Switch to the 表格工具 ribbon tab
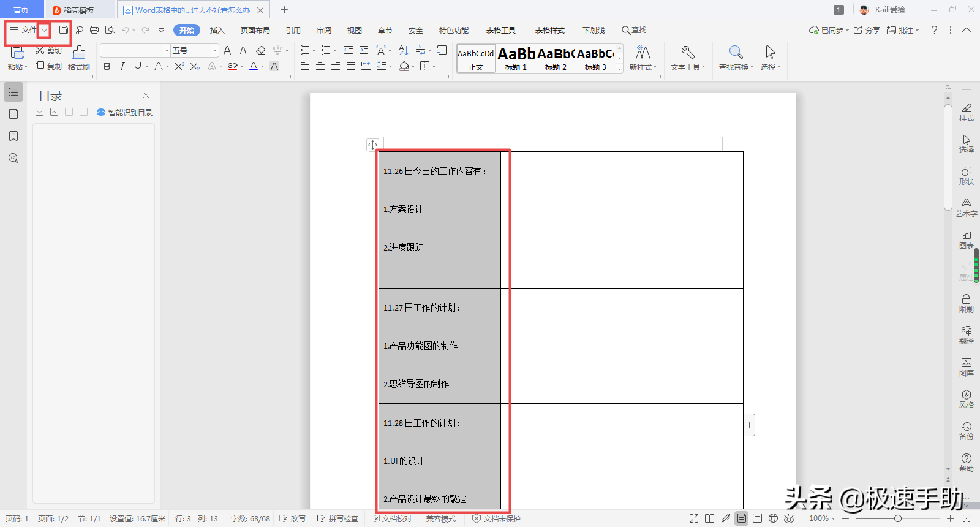The width and height of the screenshot is (980, 527). [x=501, y=30]
